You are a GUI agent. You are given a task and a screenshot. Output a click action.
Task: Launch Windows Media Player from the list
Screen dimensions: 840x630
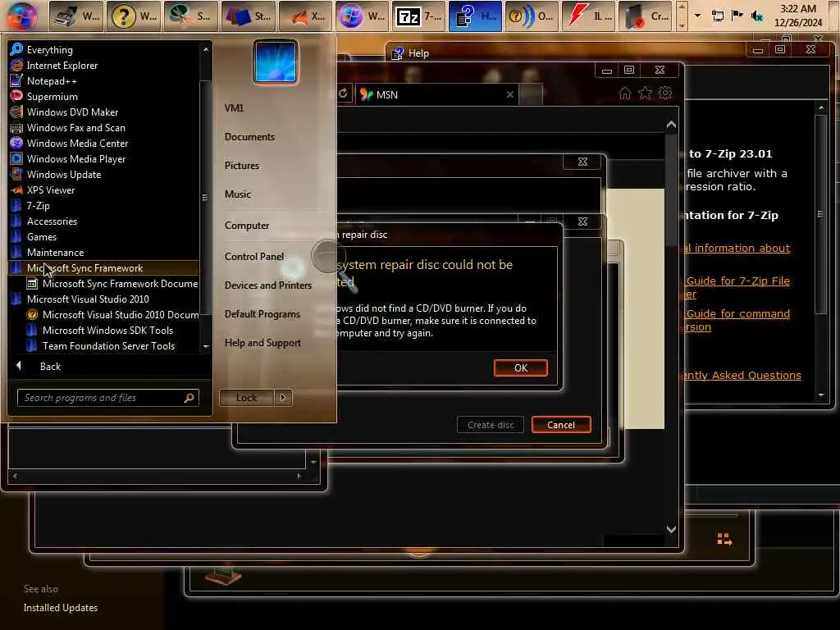(76, 158)
